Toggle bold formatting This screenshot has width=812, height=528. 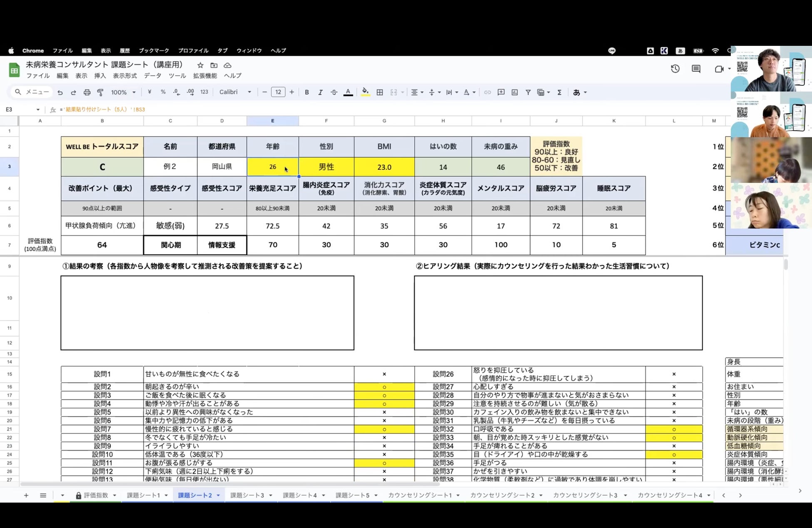(307, 92)
